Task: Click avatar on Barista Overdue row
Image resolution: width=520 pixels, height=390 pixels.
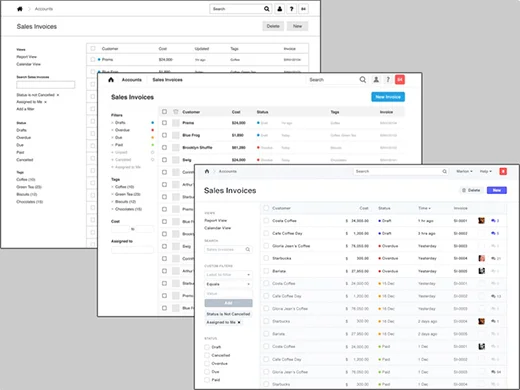Action: [481, 271]
